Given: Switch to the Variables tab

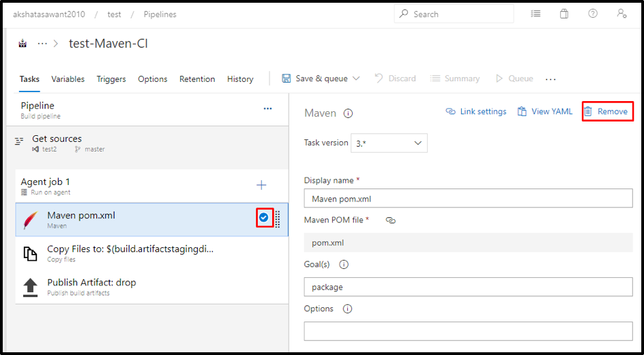Looking at the screenshot, I should 68,79.
